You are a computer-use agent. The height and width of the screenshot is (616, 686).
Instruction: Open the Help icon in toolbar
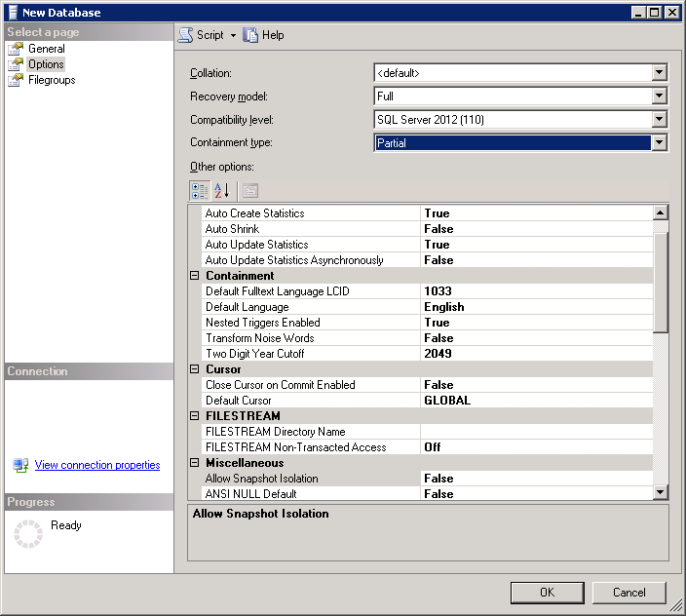(x=251, y=35)
